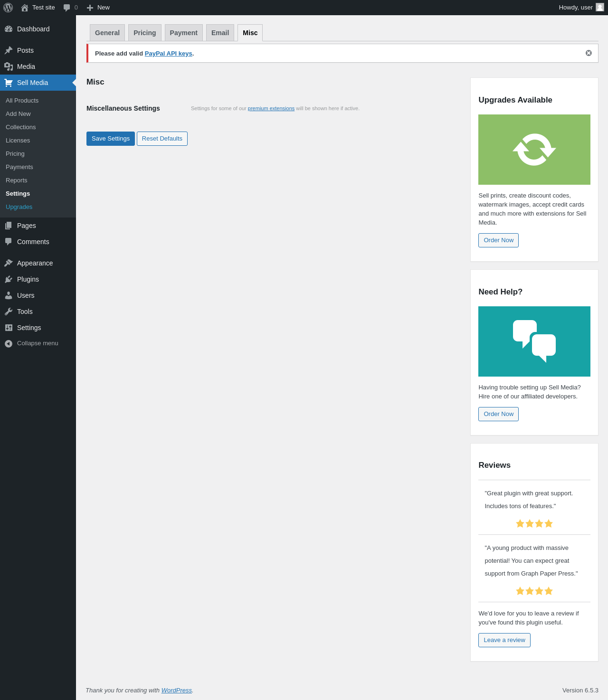Open the premium extensions link
Viewport: 608px width, 700px height.
271,109
